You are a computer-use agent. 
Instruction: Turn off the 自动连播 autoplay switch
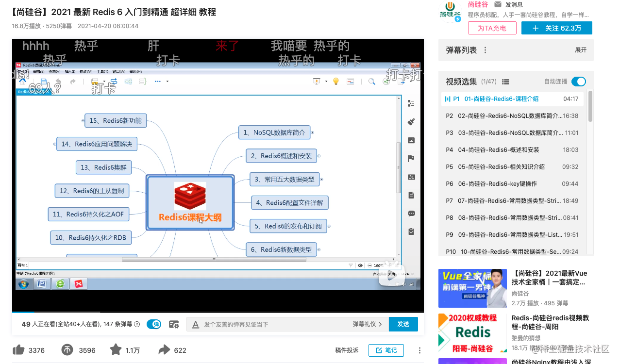578,82
